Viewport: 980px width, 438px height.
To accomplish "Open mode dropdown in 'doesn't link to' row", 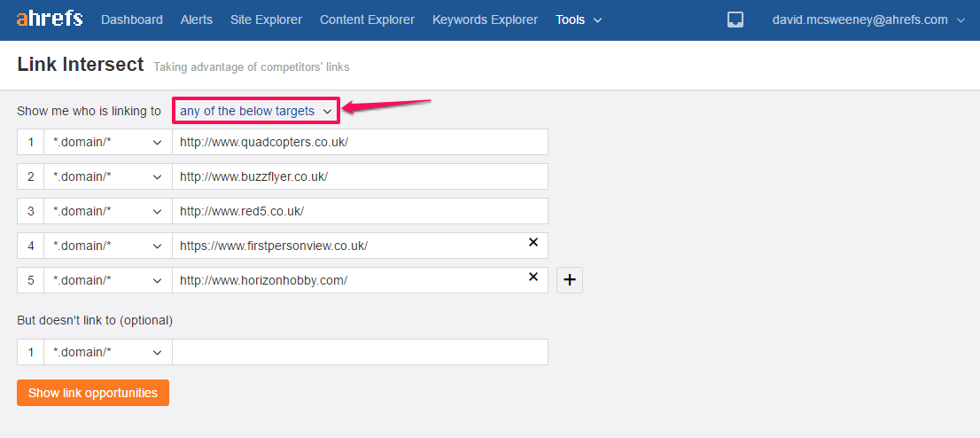I will (107, 352).
